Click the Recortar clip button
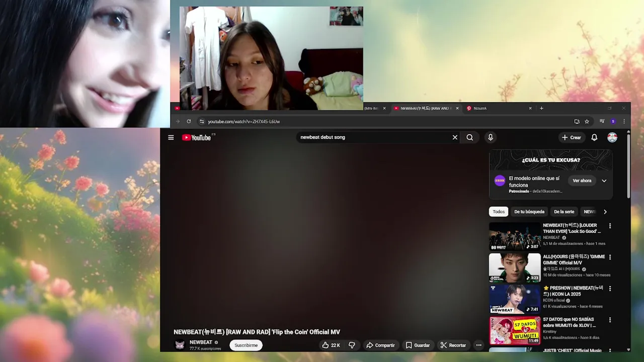The image size is (644, 362). 453,345
